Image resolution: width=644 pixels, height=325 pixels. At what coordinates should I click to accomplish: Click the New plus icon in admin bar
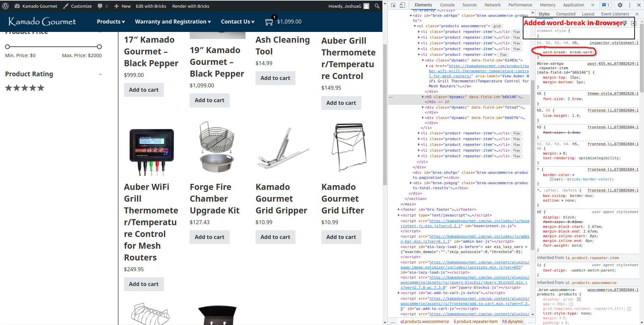(x=117, y=6)
